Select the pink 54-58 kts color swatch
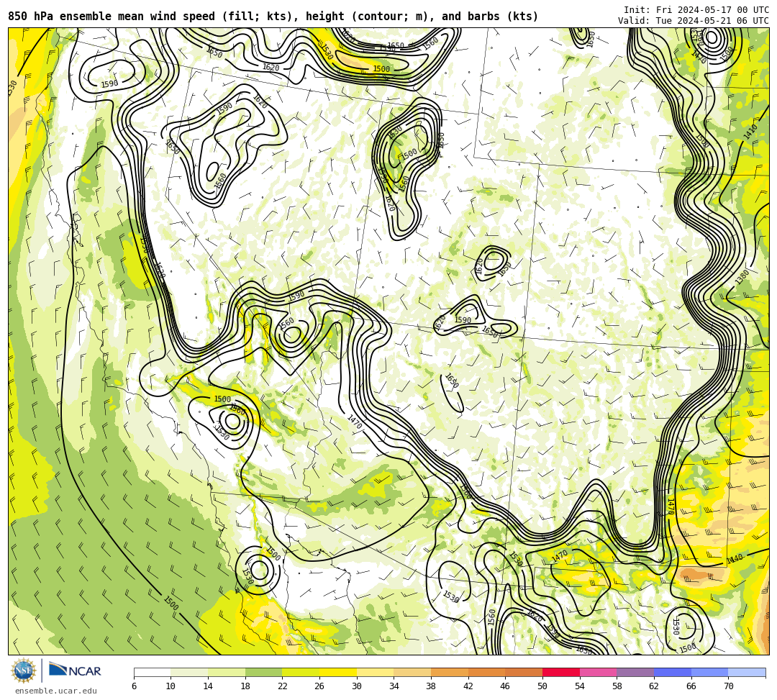 598,672
